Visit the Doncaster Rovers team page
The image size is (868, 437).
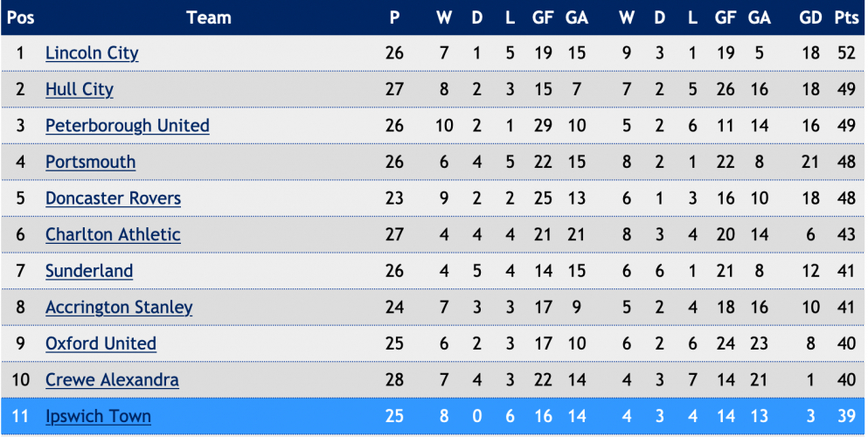coord(113,198)
